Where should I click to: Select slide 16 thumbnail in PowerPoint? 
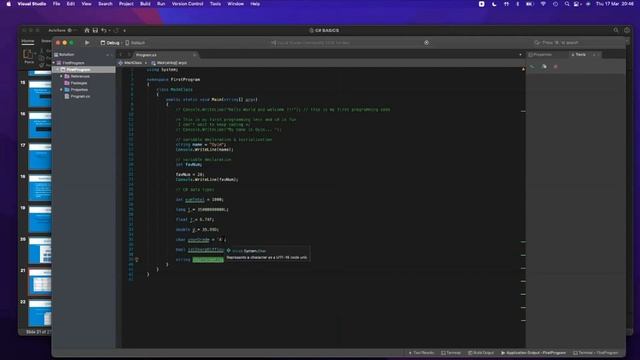tap(40, 125)
